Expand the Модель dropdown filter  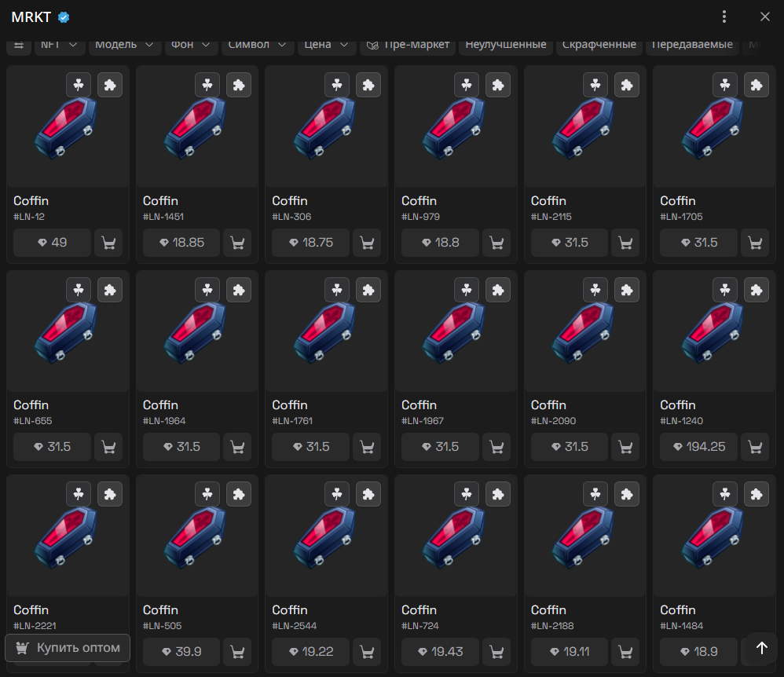click(x=124, y=45)
